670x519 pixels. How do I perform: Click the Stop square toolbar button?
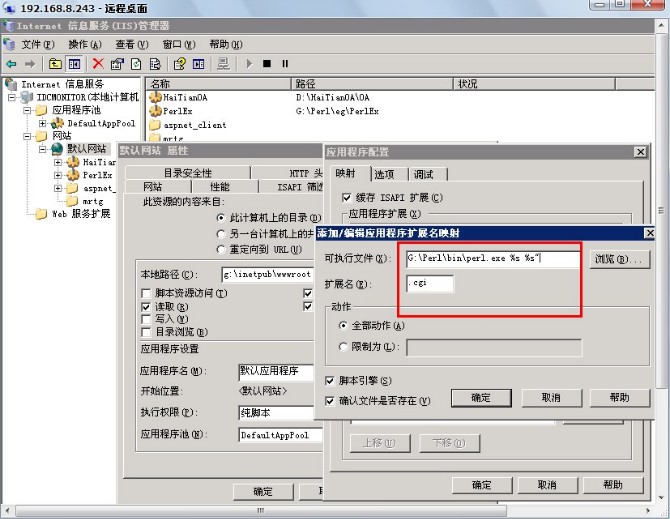(267, 63)
